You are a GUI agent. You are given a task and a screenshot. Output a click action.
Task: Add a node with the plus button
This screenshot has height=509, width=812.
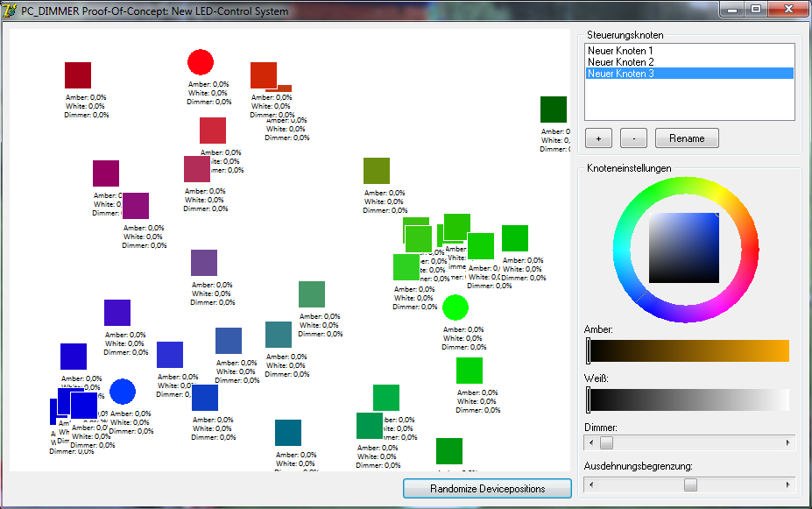pyautogui.click(x=598, y=138)
